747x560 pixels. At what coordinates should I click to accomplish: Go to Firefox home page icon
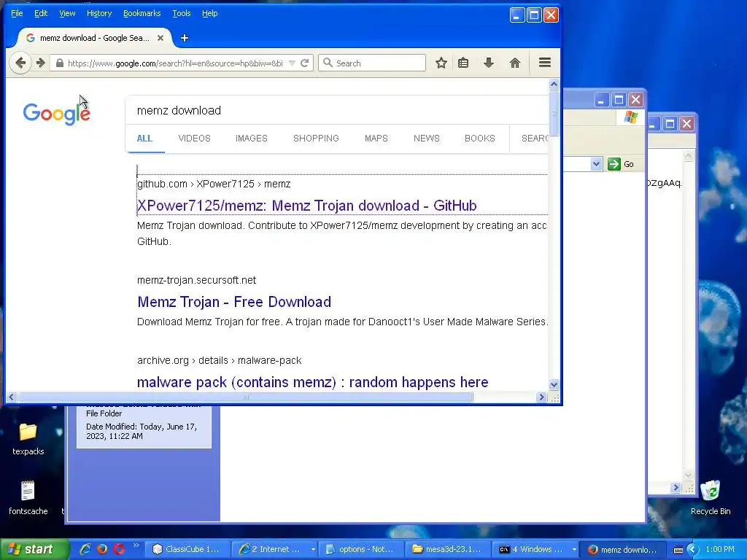(515, 63)
